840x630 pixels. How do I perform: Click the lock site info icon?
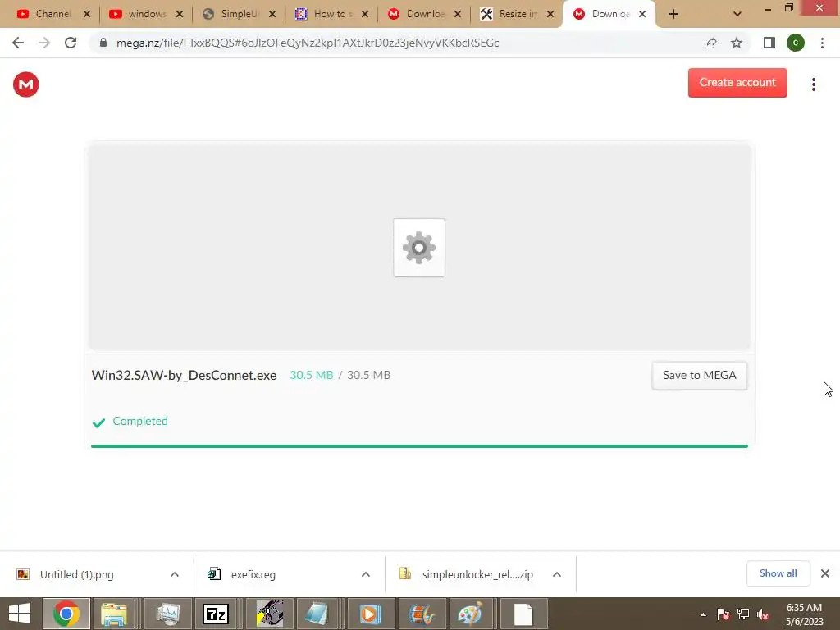(103, 43)
